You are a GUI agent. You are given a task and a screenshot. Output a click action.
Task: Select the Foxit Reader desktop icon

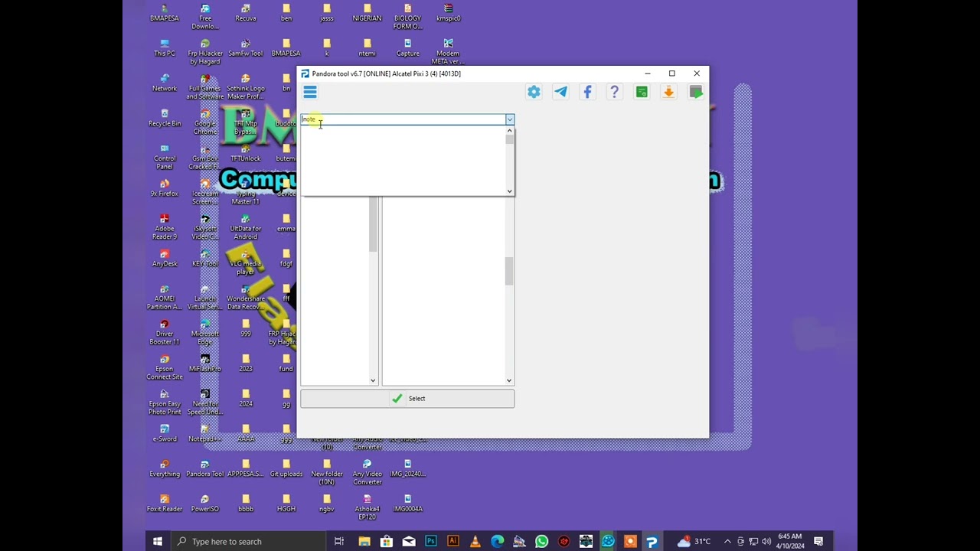(165, 504)
